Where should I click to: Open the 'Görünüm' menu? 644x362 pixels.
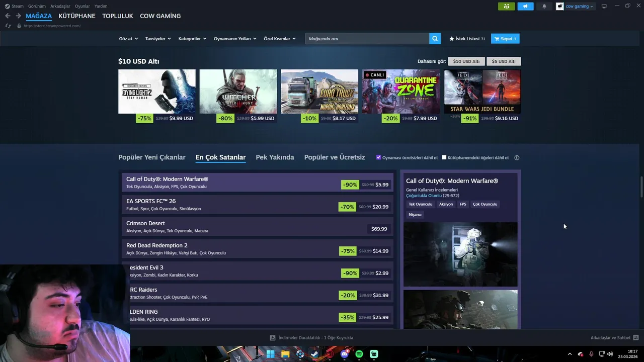pyautogui.click(x=37, y=6)
